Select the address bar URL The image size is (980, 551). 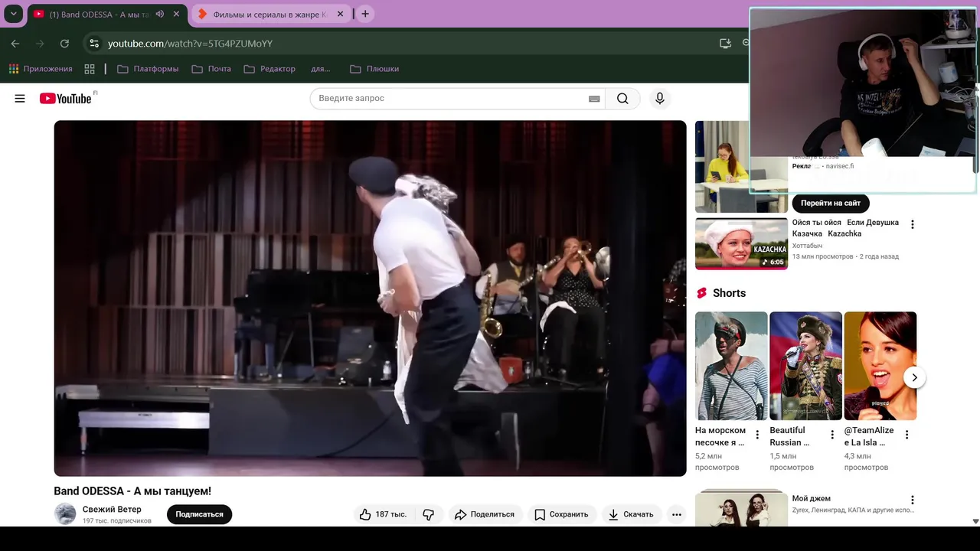click(190, 44)
